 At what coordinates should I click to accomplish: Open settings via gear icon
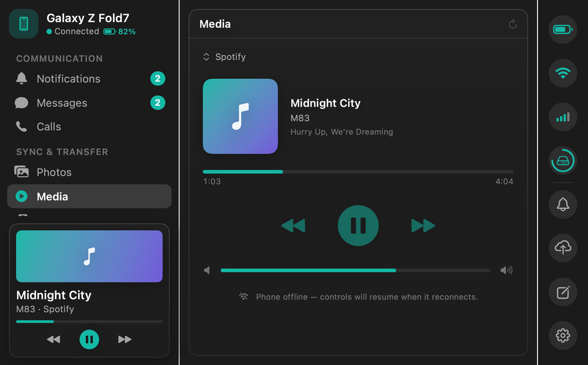(563, 336)
